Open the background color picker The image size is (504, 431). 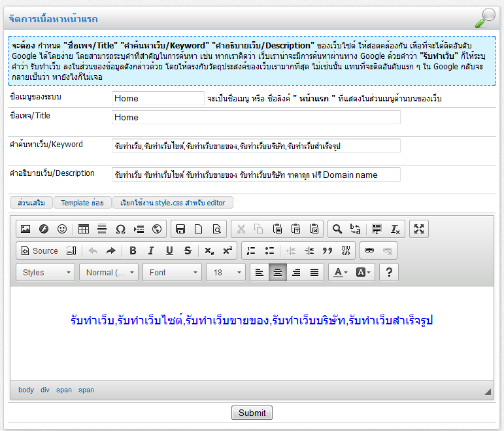tap(363, 273)
